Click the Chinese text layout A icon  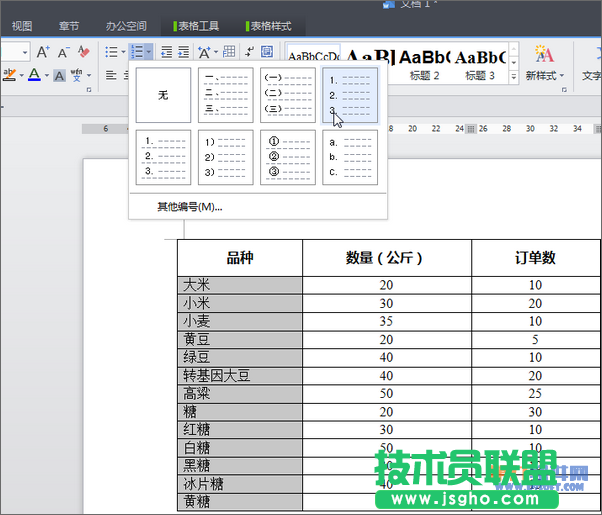click(204, 52)
